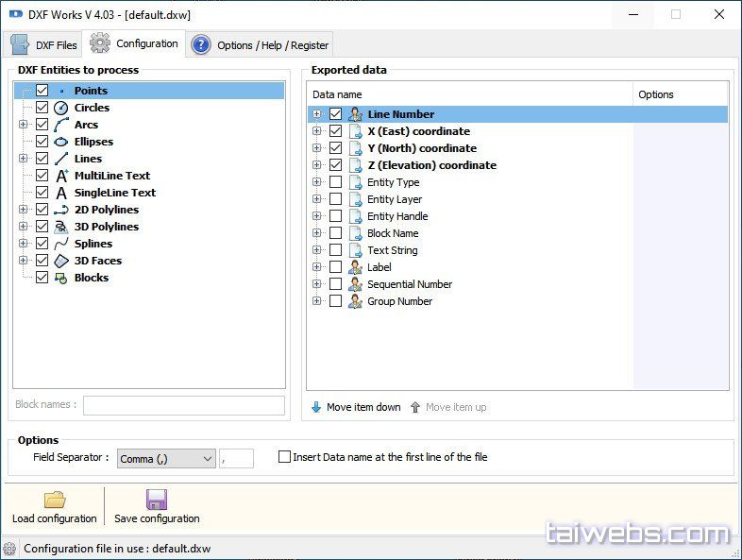742x560 pixels.
Task: Click the Circles entity icon
Action: 60,108
